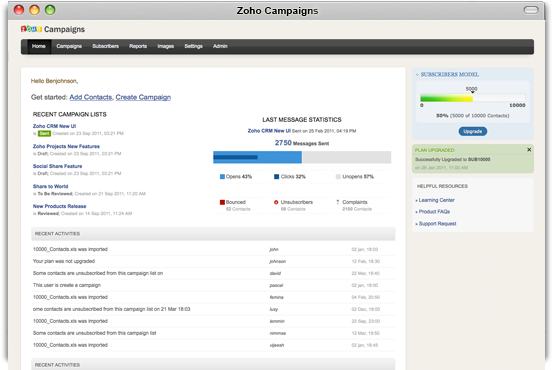
Task: Click the 5000 marker on subscriber bar
Action: [471, 89]
